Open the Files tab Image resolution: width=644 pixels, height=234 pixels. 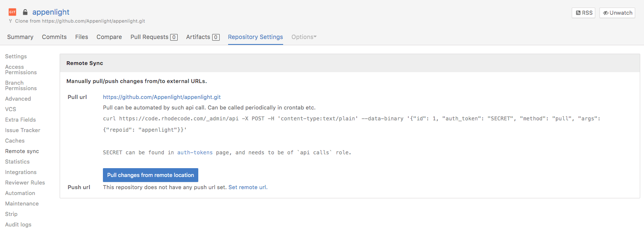tap(81, 37)
